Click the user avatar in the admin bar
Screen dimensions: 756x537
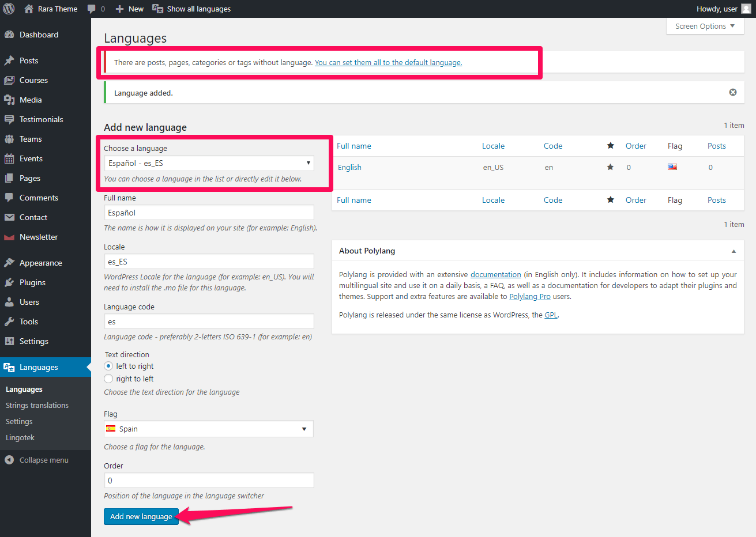[746, 9]
